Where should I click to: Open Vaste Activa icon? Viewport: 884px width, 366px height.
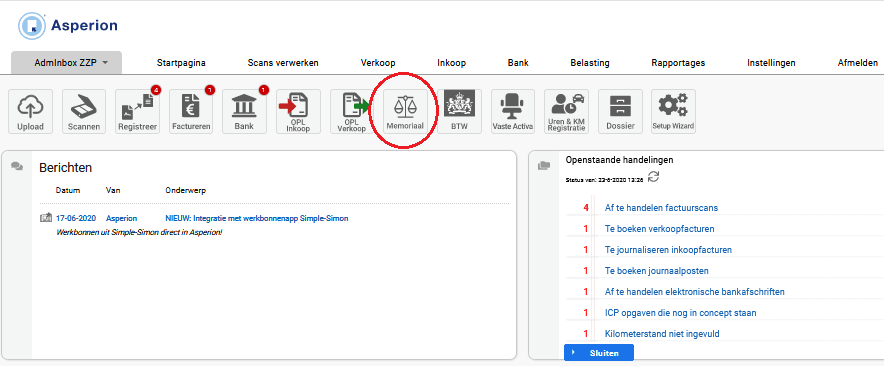tap(512, 112)
